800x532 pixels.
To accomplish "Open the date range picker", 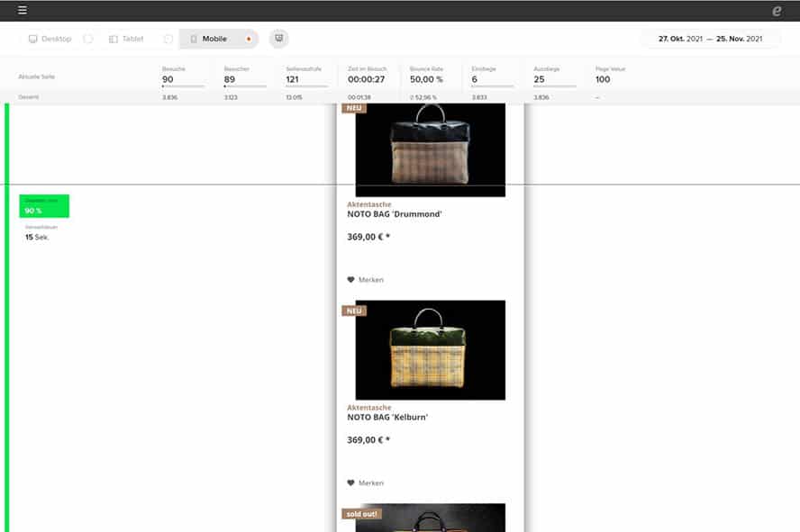I will point(710,39).
